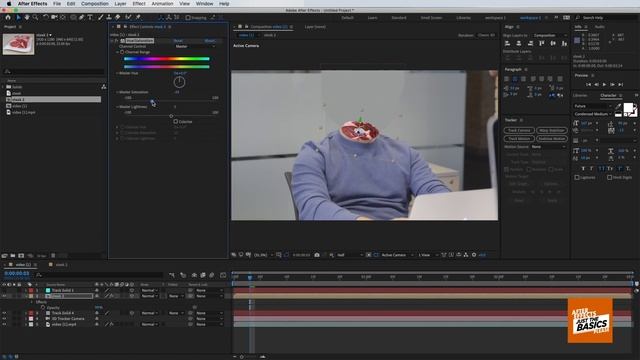Open the Align Layers to Composition dropdown

tap(550, 36)
